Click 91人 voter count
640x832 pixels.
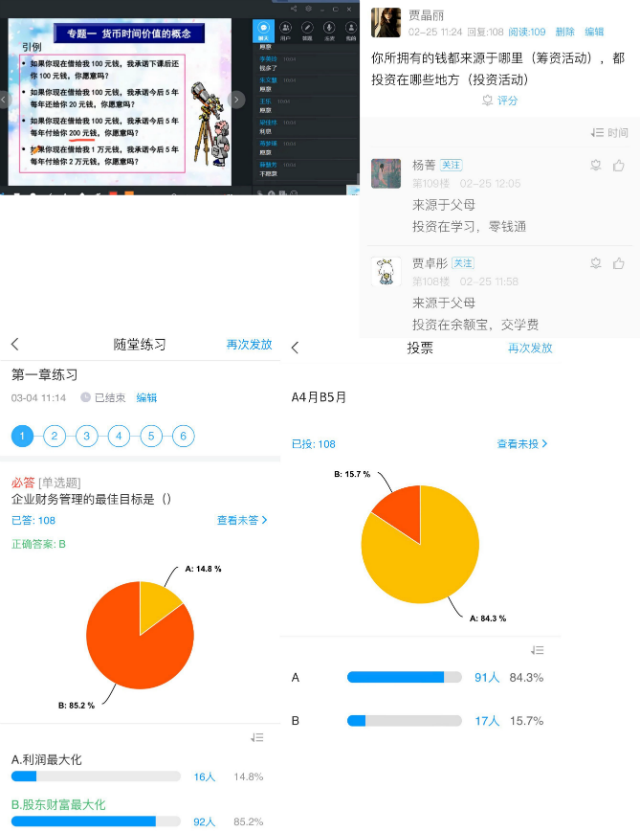(x=487, y=677)
